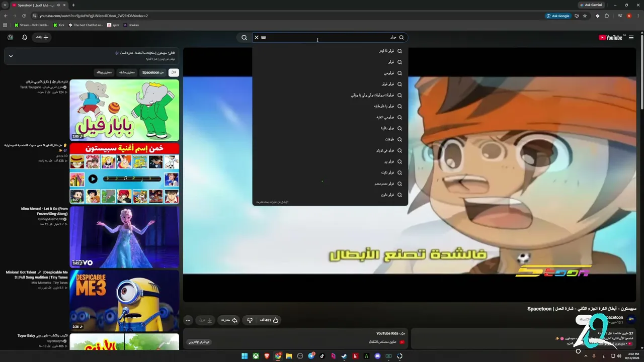Like the video (431 likes)
Image resolution: width=644 pixels, height=362 pixels.
point(269,320)
